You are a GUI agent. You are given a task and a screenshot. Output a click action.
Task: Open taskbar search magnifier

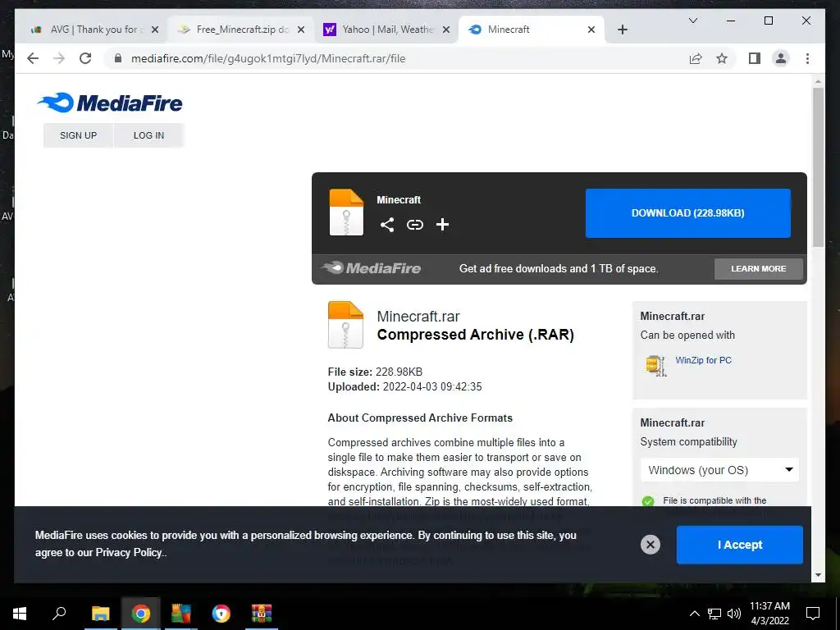59,614
